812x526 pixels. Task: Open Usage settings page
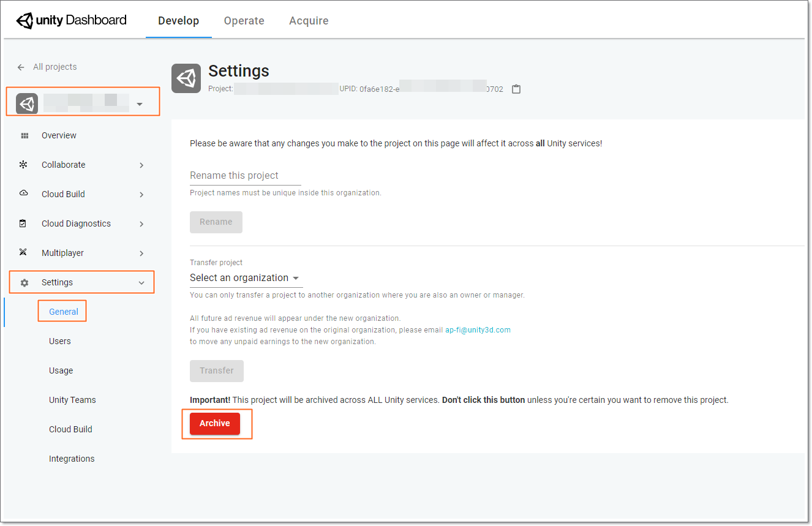61,370
